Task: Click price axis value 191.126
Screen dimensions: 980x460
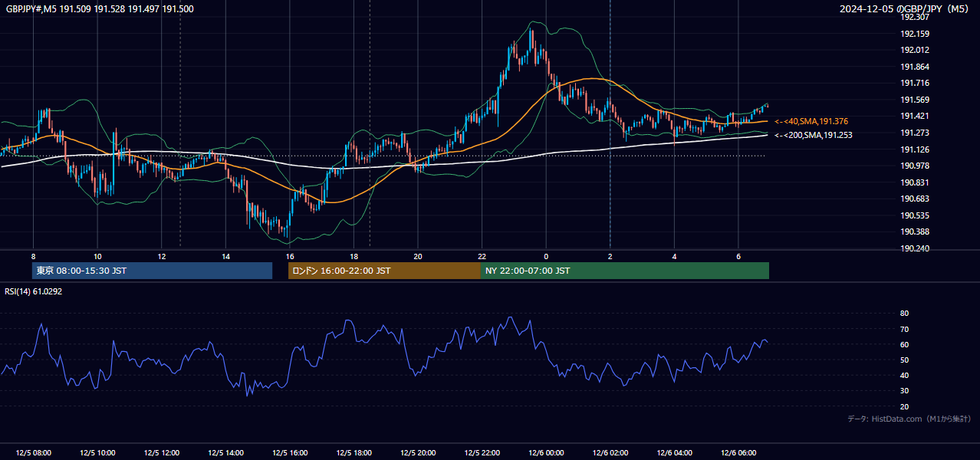Action: [x=915, y=149]
